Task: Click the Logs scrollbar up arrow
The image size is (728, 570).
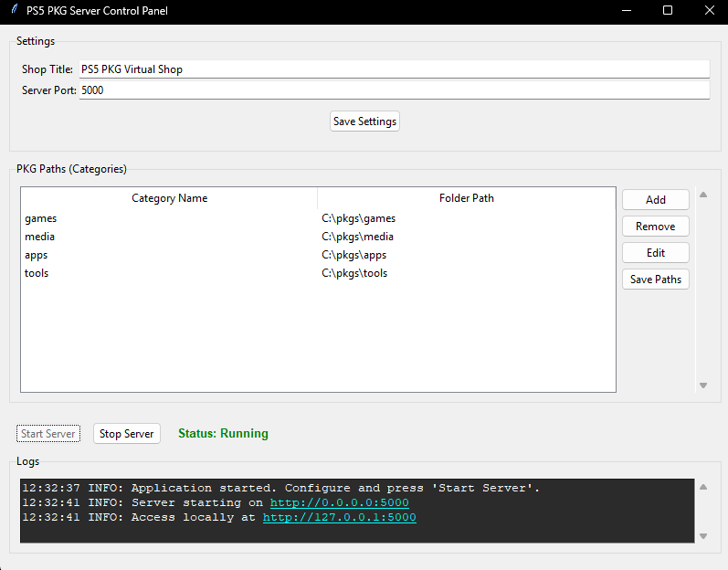Action: [x=702, y=487]
